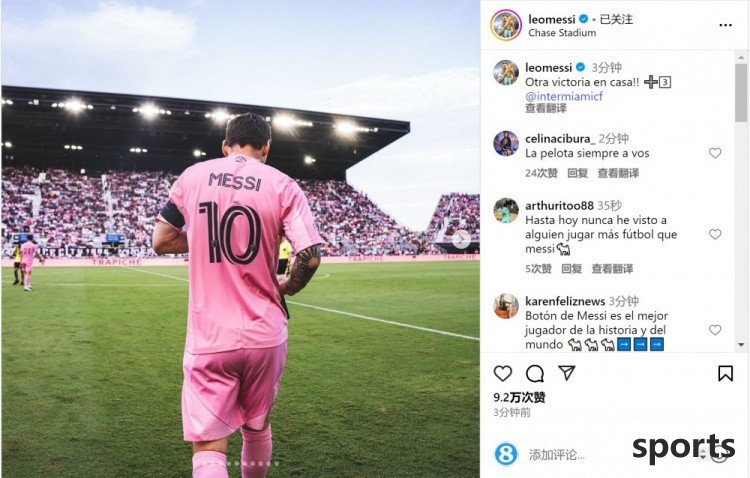Viewport: 750px width, 478px height.
Task: Like arthuritoo88's comment
Action: (x=715, y=234)
